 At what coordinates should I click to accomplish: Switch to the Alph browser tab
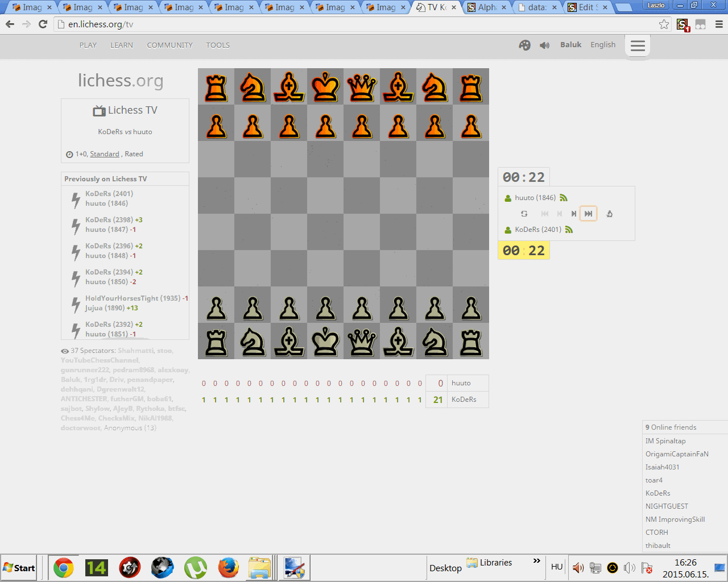click(x=487, y=7)
